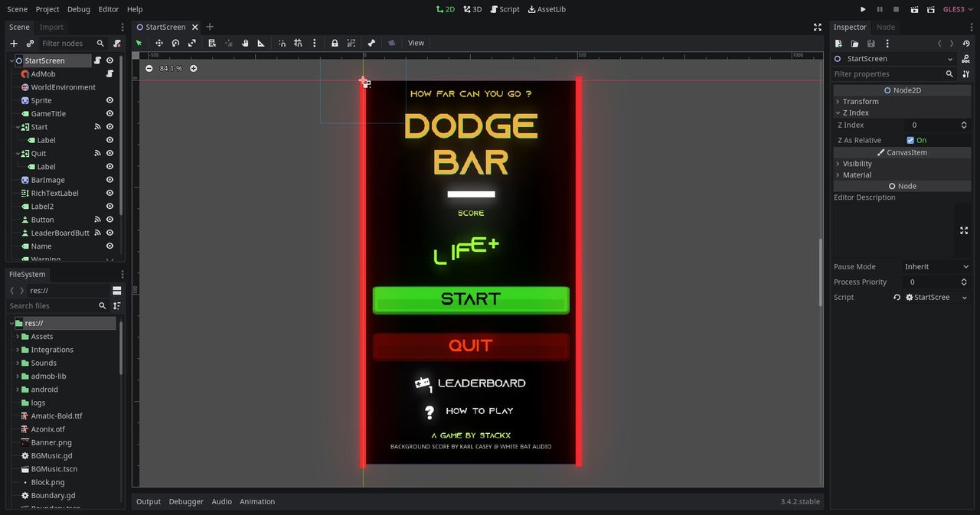Add a new child node with plus icon
This screenshot has width=980, height=515.
(14, 43)
